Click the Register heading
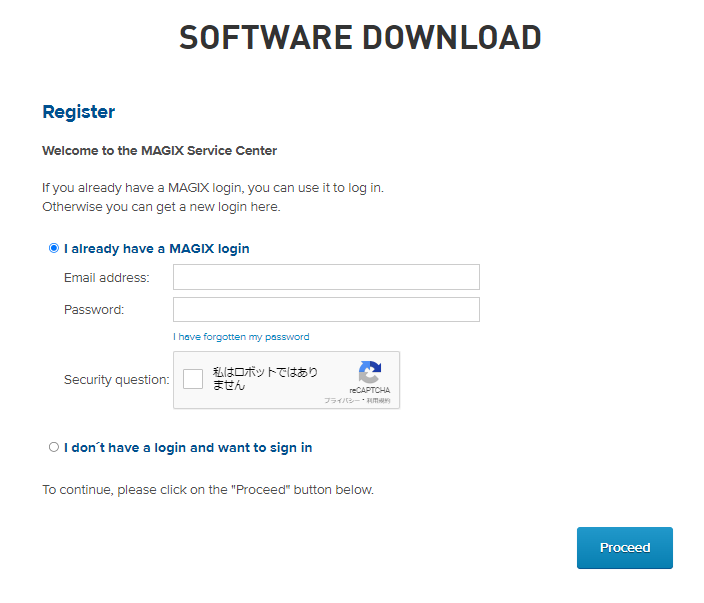Image resolution: width=704 pixels, height=603 pixels. pos(79,112)
